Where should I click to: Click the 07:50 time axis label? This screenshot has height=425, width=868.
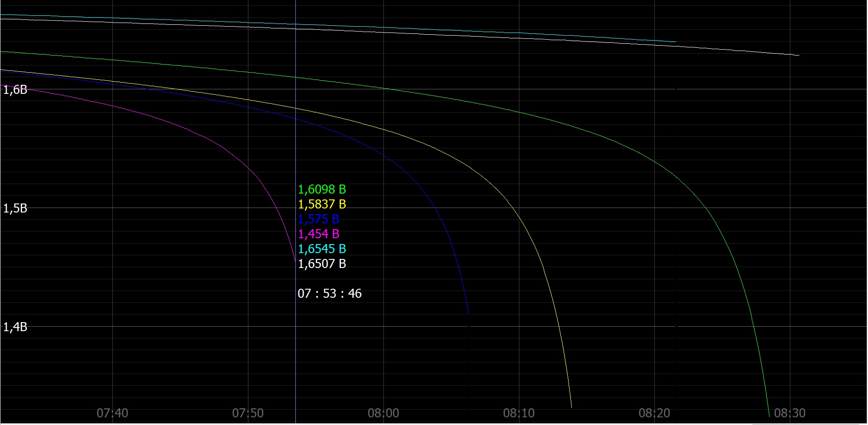pos(248,413)
